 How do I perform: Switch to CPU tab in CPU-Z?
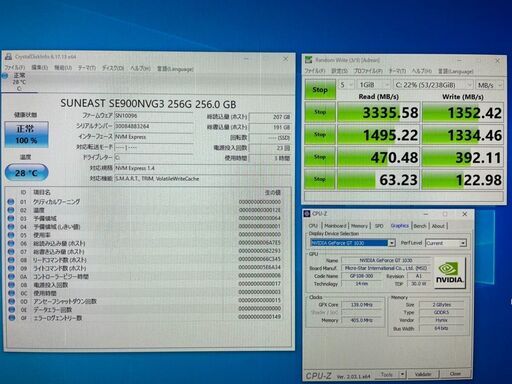[313, 226]
